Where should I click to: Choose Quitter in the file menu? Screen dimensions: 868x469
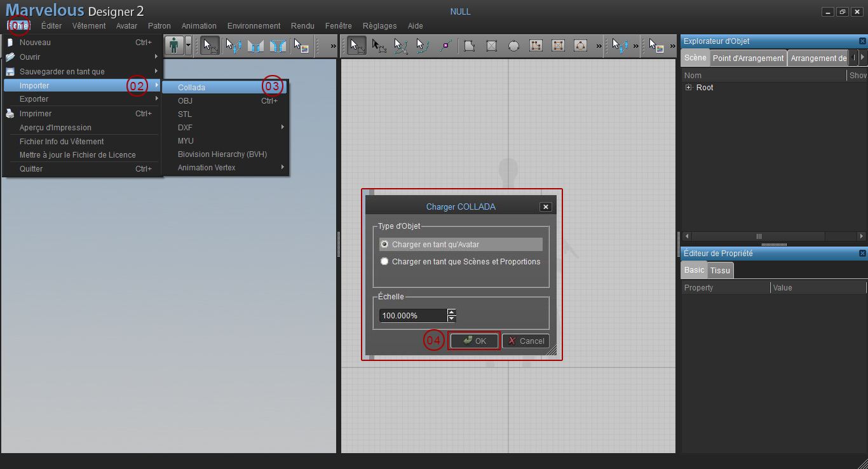(83, 169)
